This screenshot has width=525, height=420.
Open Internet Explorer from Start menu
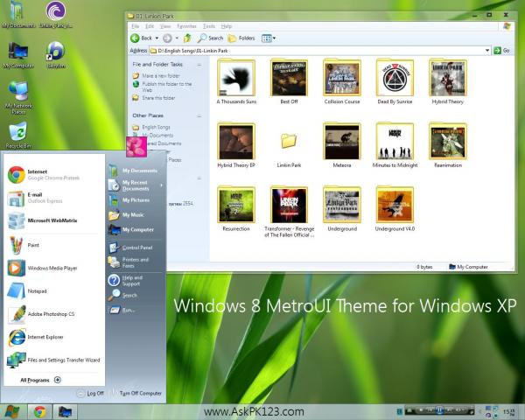pos(53,337)
